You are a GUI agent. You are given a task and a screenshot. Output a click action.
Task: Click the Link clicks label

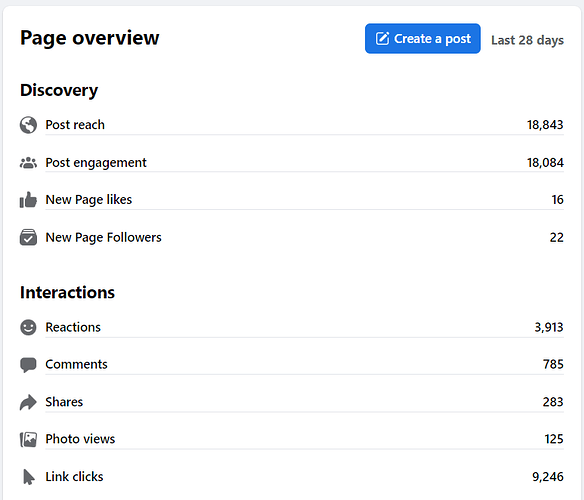pyautogui.click(x=74, y=477)
